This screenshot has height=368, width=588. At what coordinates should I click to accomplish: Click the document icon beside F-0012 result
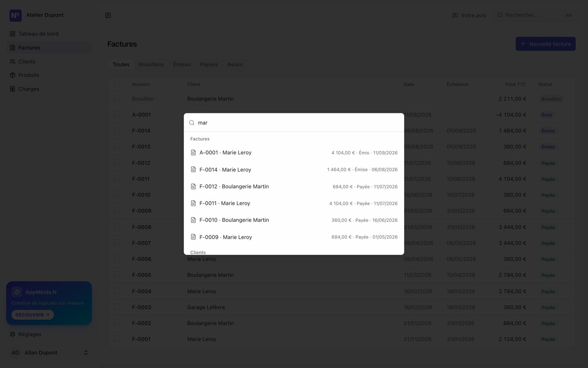(193, 186)
